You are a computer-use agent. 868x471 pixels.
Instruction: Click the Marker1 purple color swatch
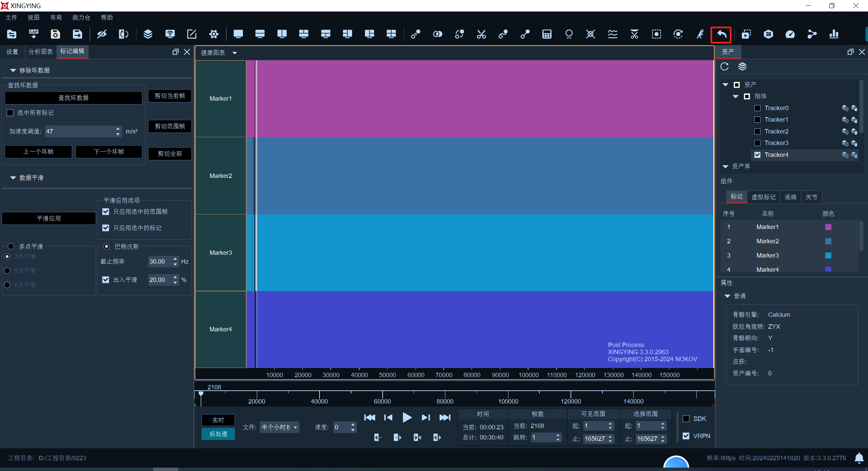828,227
